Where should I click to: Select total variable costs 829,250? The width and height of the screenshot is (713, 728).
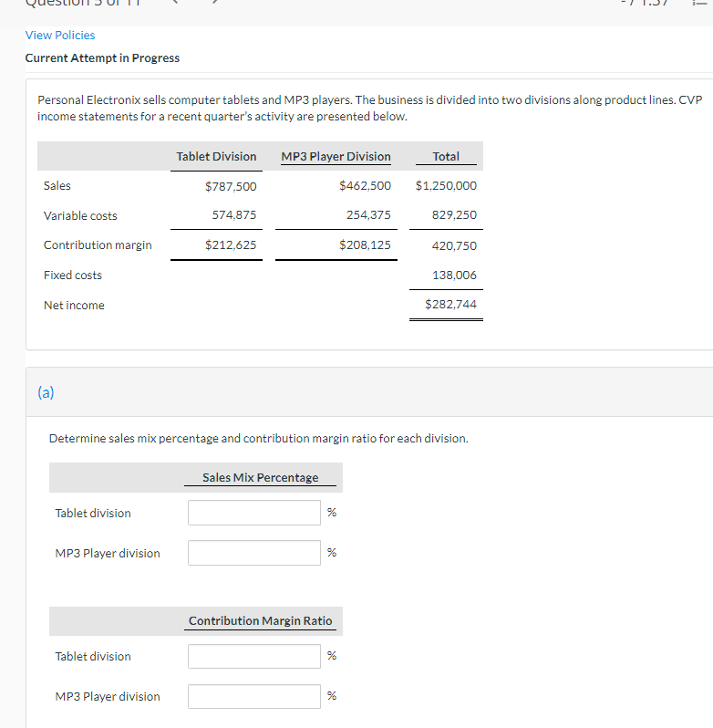point(454,215)
